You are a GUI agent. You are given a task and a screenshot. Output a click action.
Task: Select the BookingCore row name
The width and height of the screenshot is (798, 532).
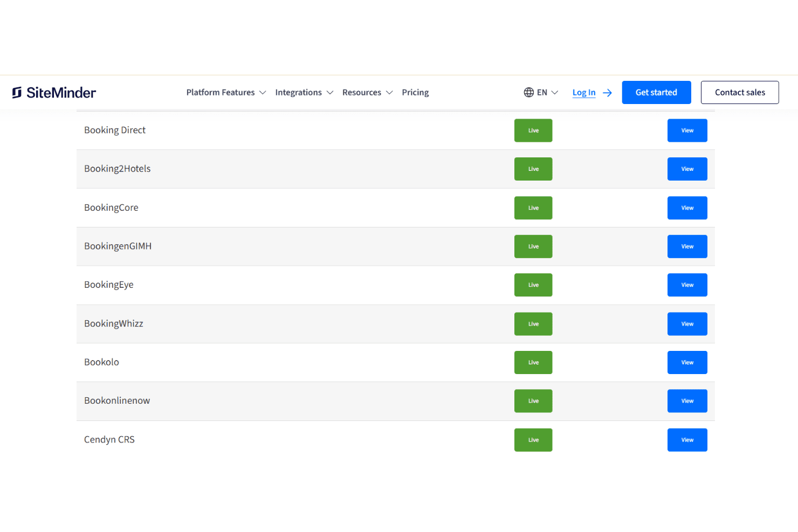point(111,208)
